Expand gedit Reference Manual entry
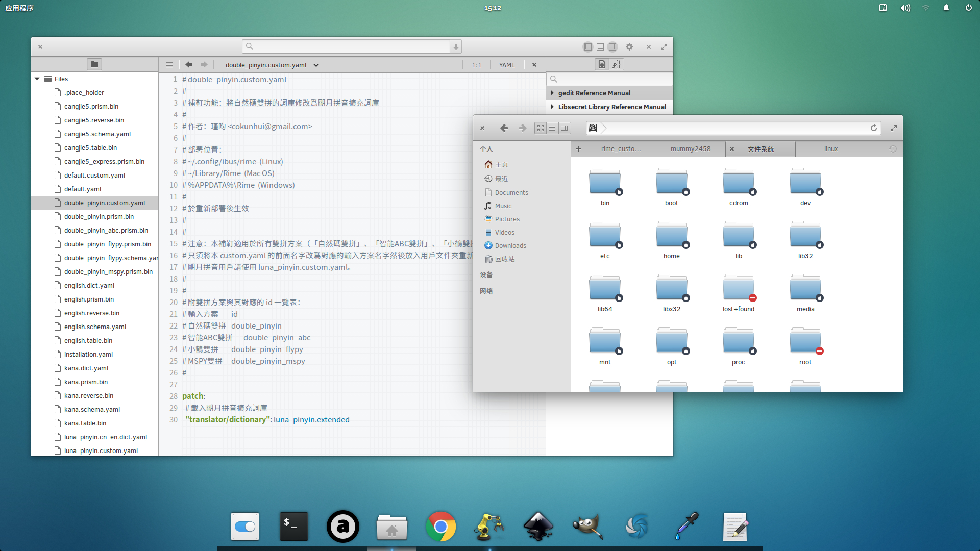Image resolution: width=980 pixels, height=551 pixels. [552, 93]
